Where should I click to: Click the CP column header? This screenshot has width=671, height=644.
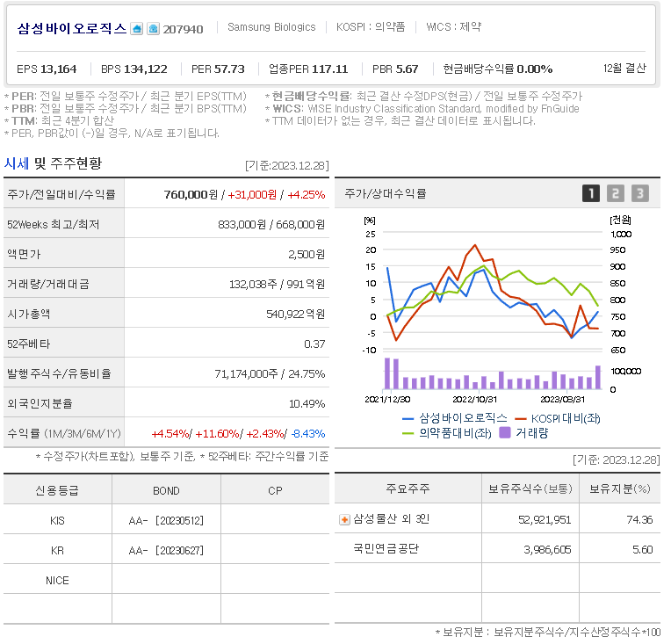coord(275,491)
